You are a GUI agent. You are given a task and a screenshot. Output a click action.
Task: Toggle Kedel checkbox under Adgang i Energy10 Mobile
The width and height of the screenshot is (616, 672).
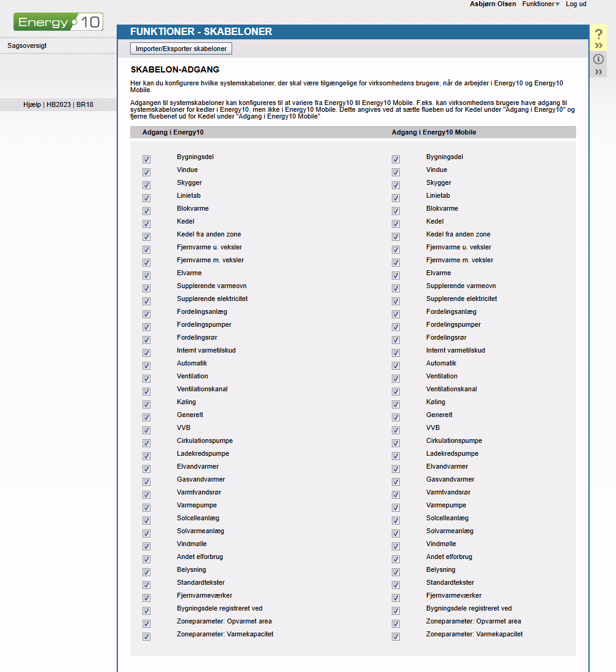point(396,224)
